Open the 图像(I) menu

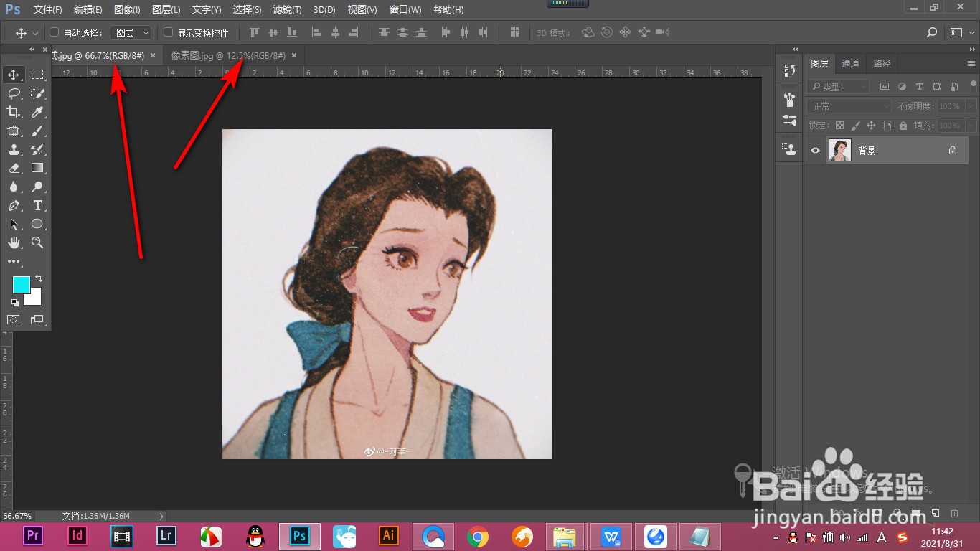127,10
